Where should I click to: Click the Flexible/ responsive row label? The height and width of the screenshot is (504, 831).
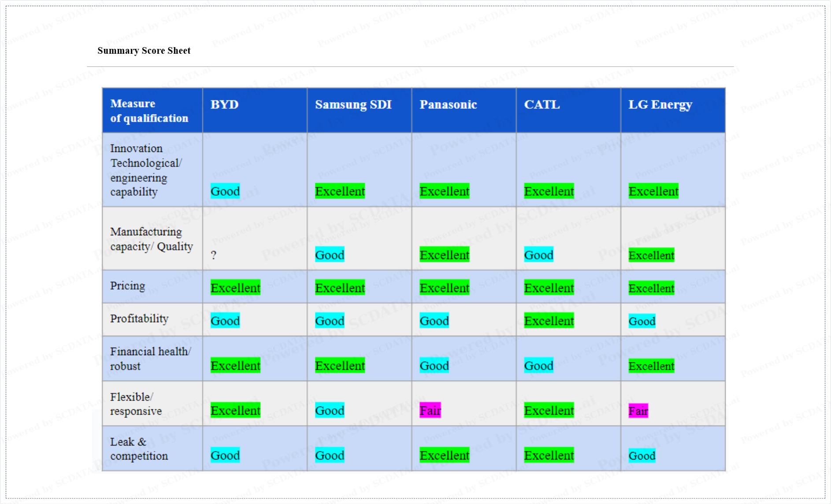point(136,404)
